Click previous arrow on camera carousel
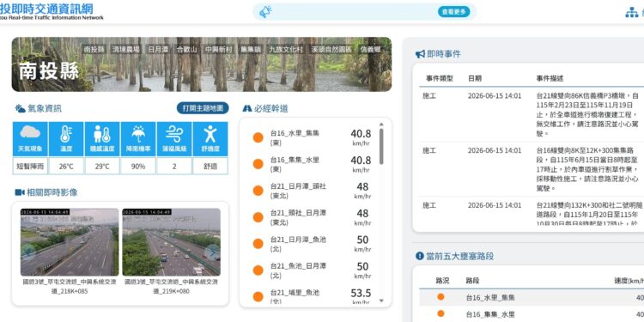Screen dimensions: 644x322 click(27, 252)
